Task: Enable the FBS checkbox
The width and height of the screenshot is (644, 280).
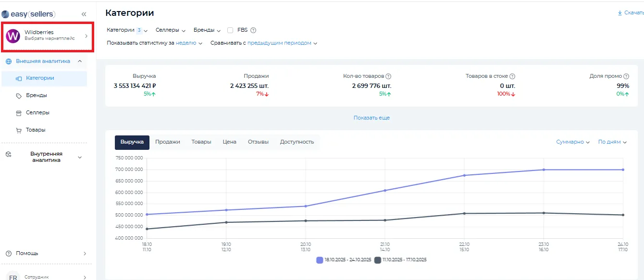Action: click(230, 30)
